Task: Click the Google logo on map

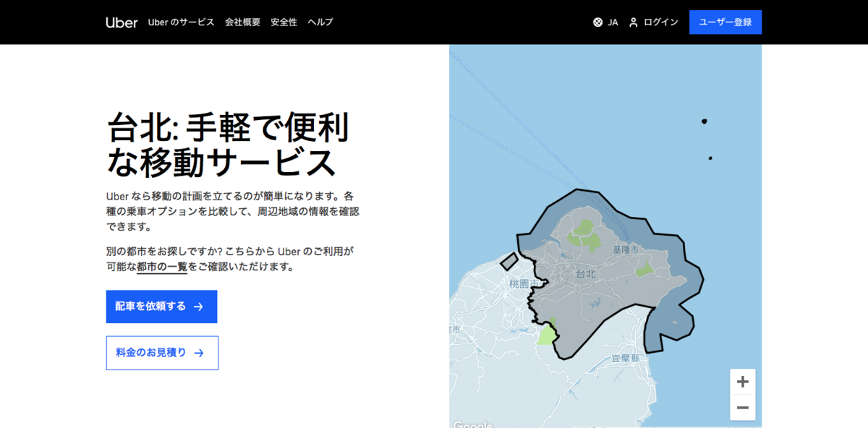Action: 472,424
